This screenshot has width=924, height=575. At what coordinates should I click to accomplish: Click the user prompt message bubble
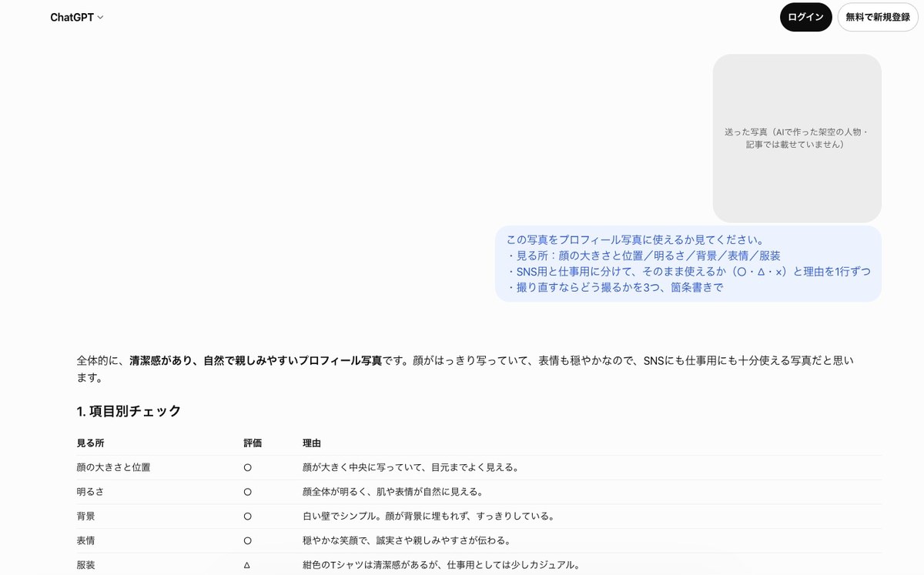pos(688,263)
